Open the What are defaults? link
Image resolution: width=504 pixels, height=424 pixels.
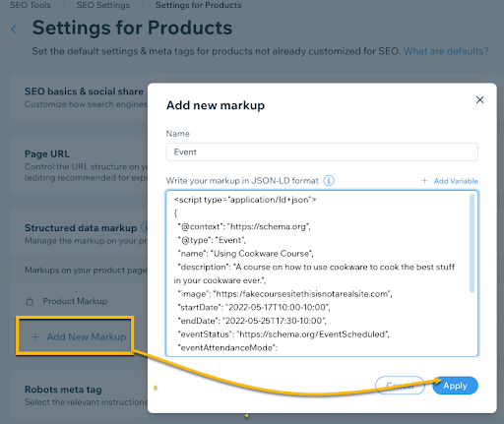(446, 51)
